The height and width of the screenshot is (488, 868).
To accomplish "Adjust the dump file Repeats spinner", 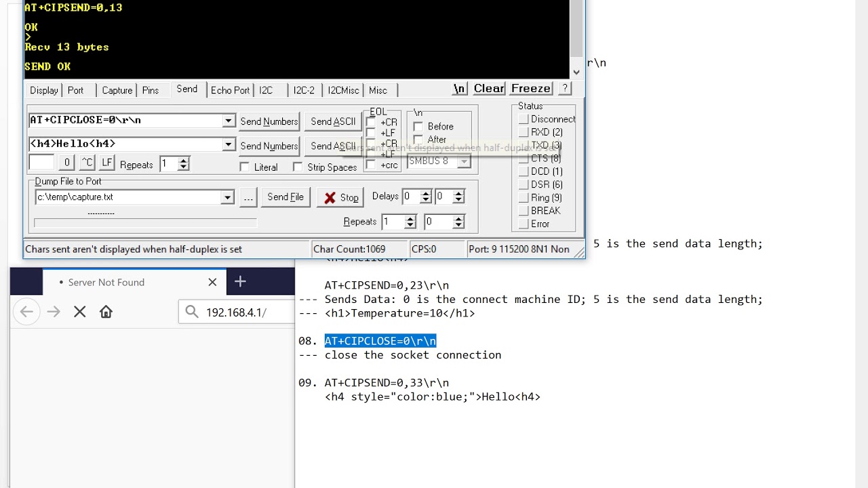I will (x=410, y=222).
